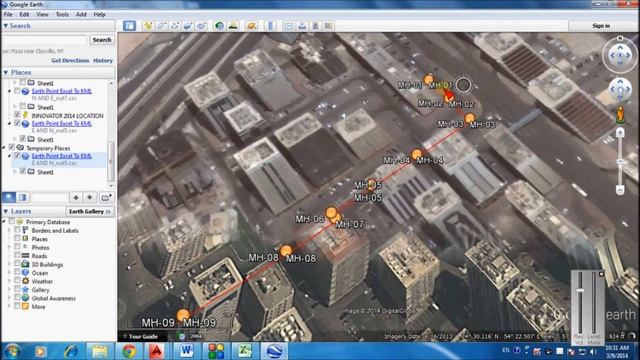Screen dimensions: 640x360
Task: Select the Add Image Overlay tool
Action: (x=188, y=26)
